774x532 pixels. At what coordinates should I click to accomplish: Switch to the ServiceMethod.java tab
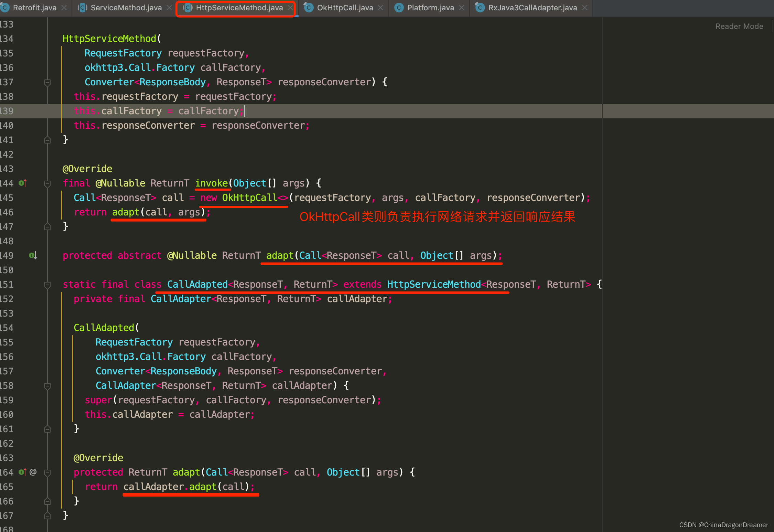point(126,8)
